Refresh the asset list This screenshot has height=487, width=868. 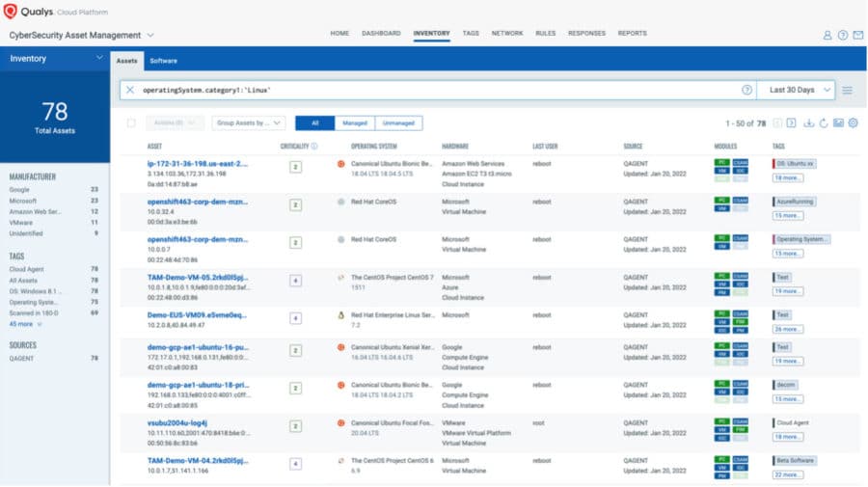[x=823, y=123]
